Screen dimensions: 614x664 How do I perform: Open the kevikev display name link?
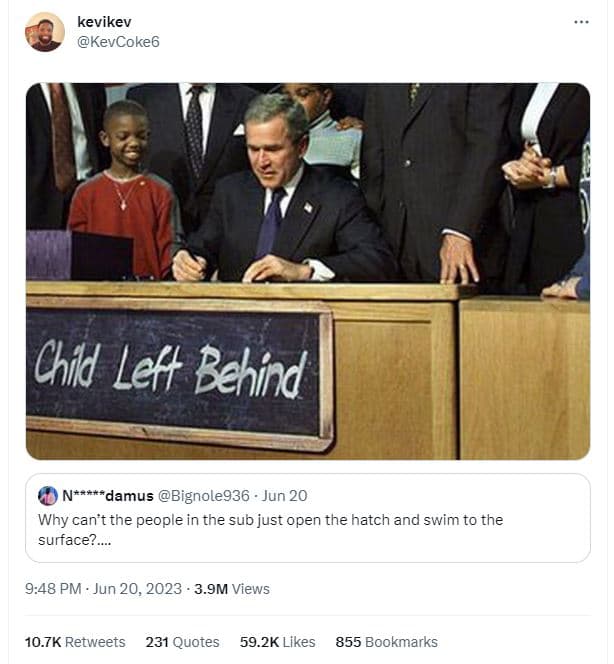coord(104,22)
